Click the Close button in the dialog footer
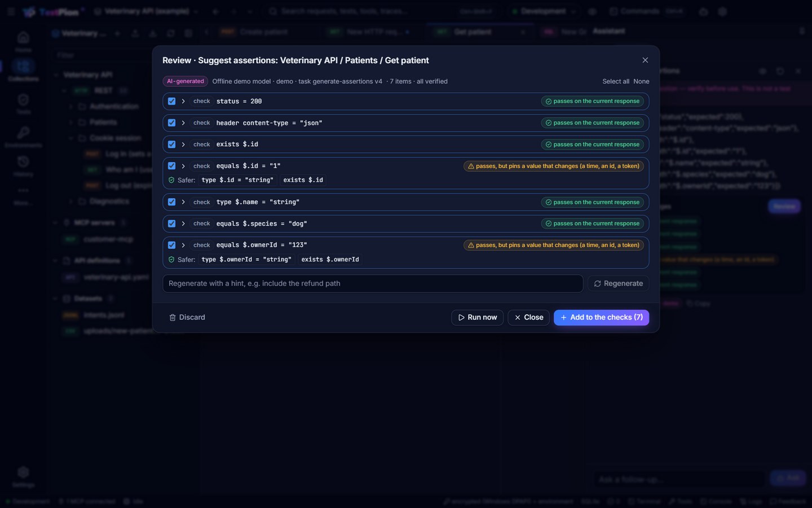Screen dimensions: 812x508 coord(528,317)
